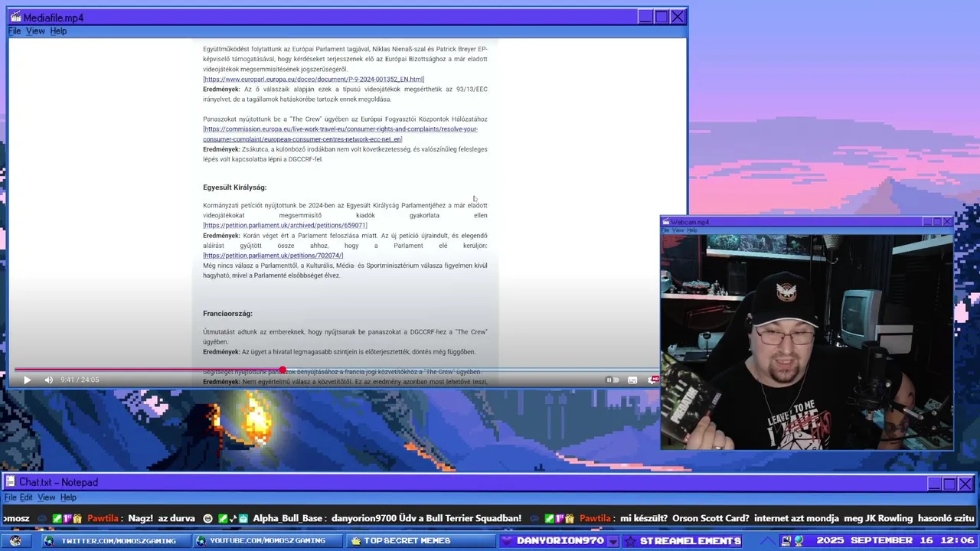Click StreamElements star taskbar entry
Image resolution: width=980 pixels, height=551 pixels.
pos(682,541)
